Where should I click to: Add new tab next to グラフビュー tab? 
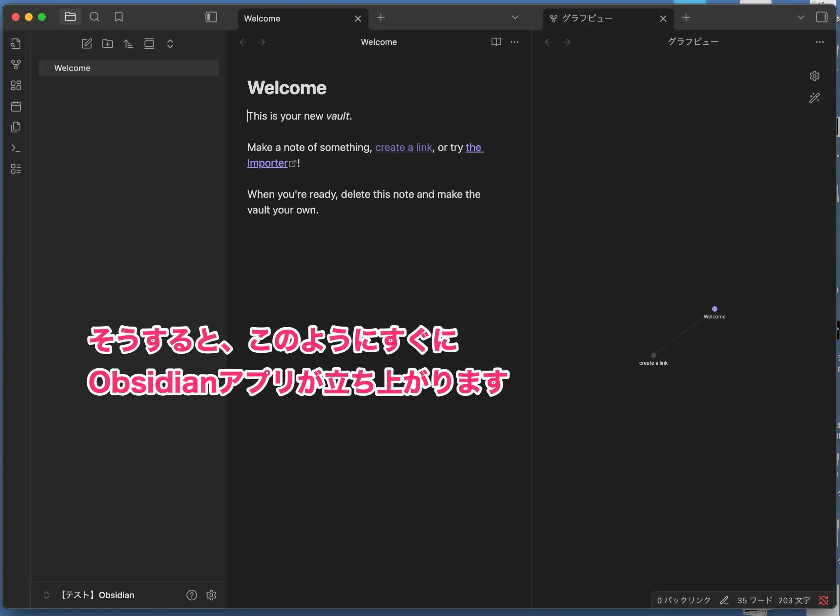pos(685,17)
